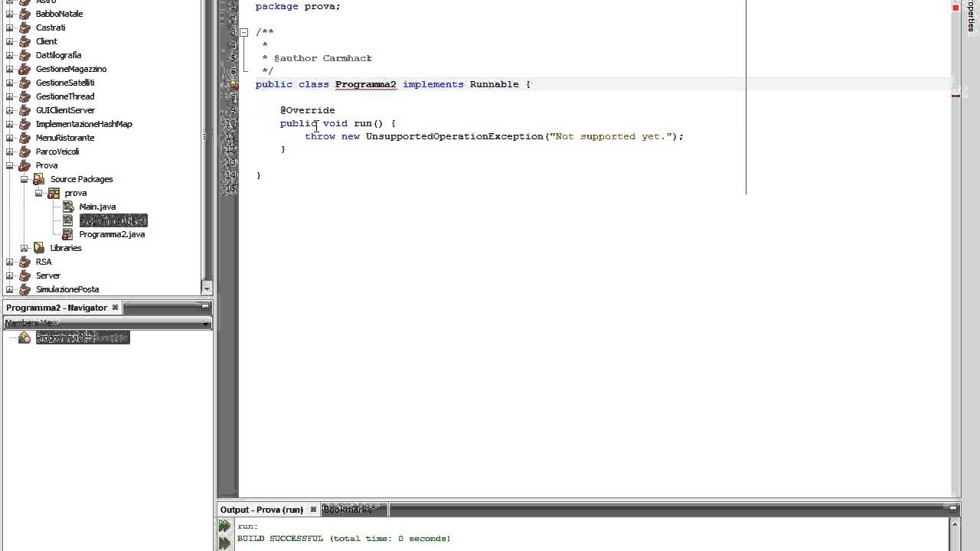Close the Programma2 - Navigator tab

pyautogui.click(x=115, y=308)
